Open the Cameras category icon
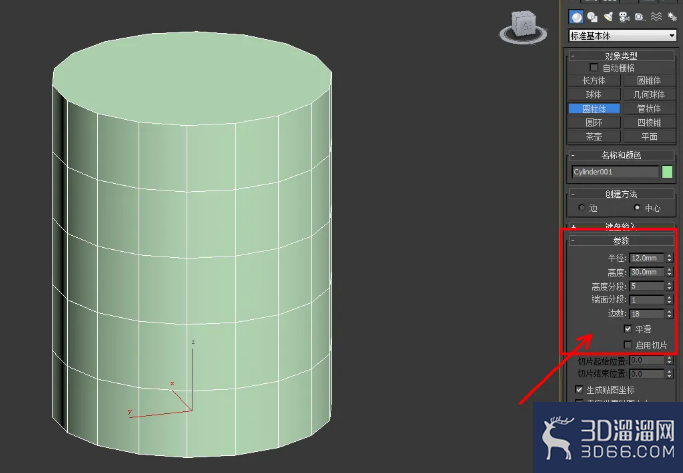Screen dimensions: 683x473 click(x=624, y=17)
